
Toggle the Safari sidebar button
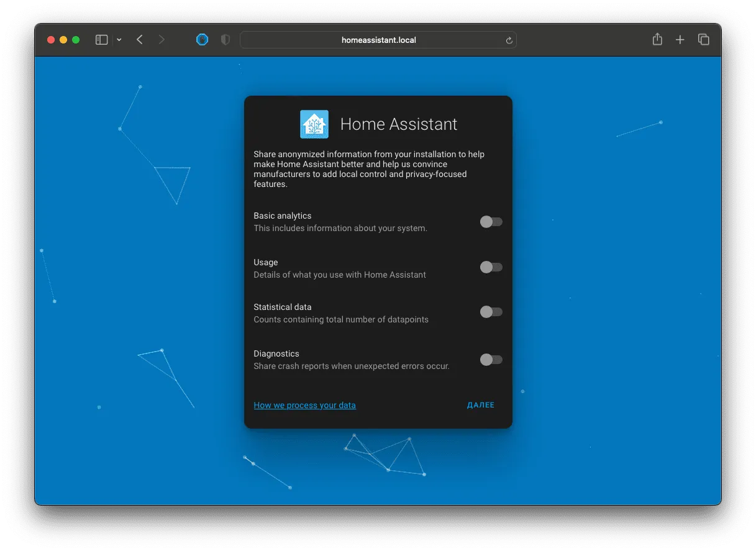pos(102,40)
